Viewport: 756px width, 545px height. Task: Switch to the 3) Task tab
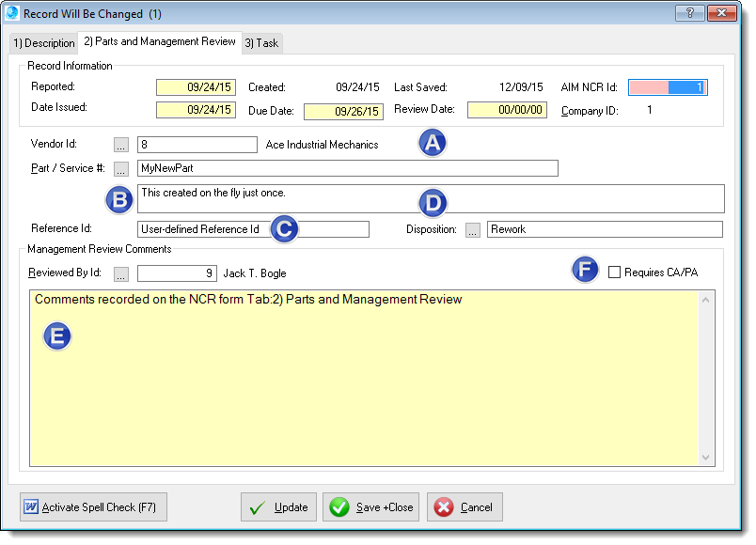tap(261, 43)
